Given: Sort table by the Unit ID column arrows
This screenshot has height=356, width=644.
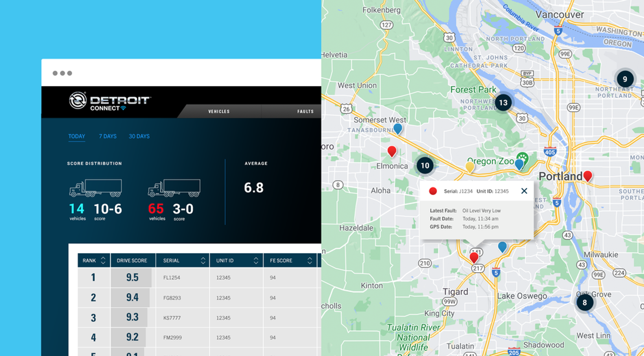Looking at the screenshot, I should [256, 261].
